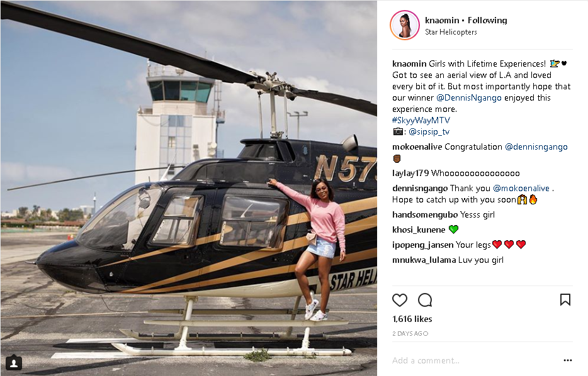Open the @DennisNgango mention in the caption
Viewport: 588px width, 376px height.
(469, 97)
